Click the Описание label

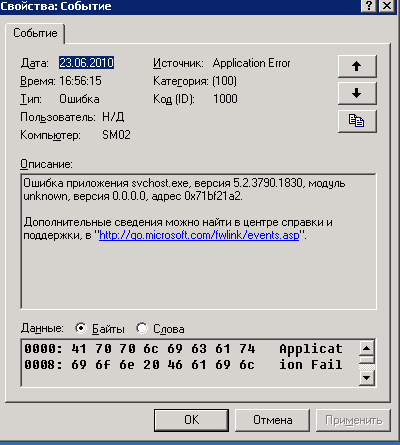click(46, 164)
